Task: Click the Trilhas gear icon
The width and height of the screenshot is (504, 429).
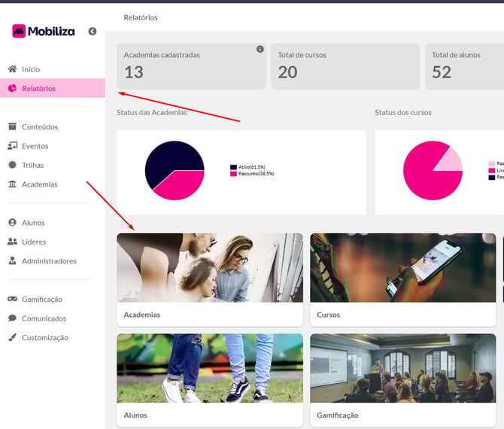Action: pyautogui.click(x=12, y=165)
